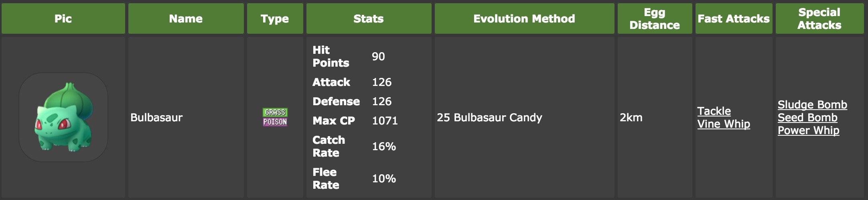Open the Vine Whip attack link
The height and width of the screenshot is (200, 868).
click(724, 124)
